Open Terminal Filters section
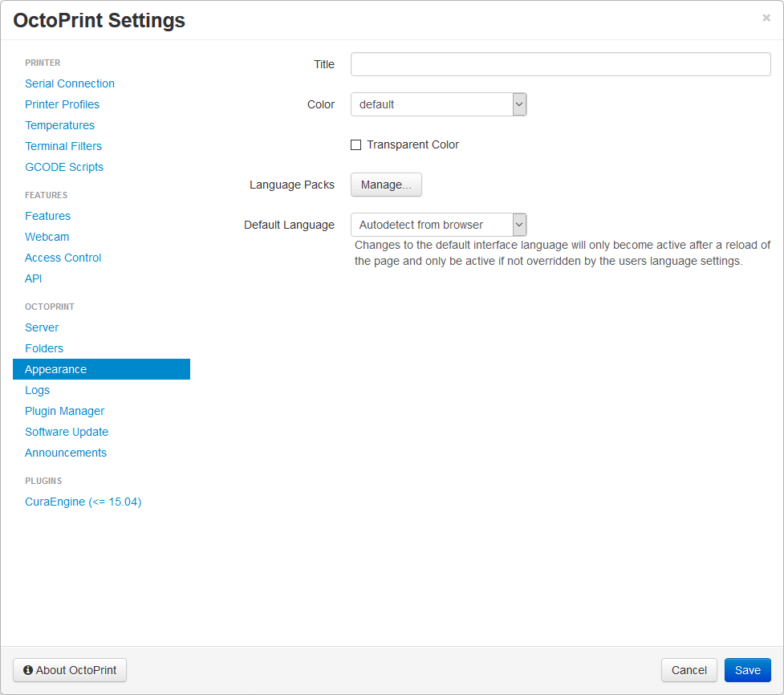784x695 pixels. pos(63,147)
